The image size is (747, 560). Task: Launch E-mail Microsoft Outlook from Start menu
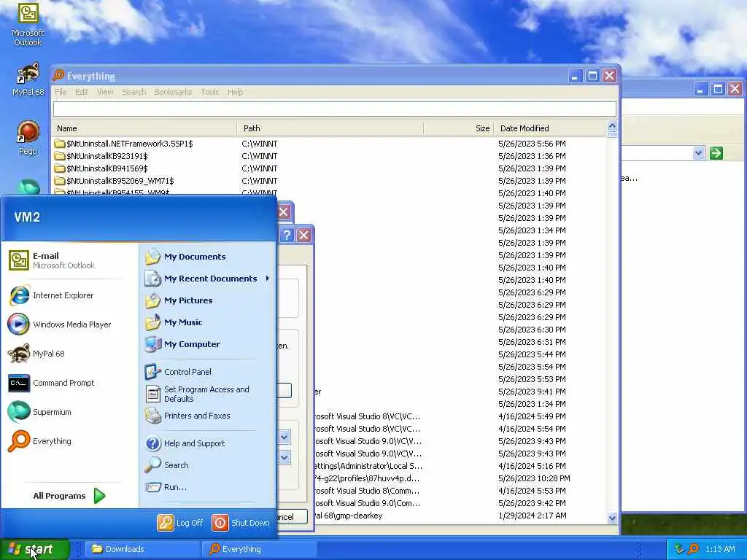point(69,260)
